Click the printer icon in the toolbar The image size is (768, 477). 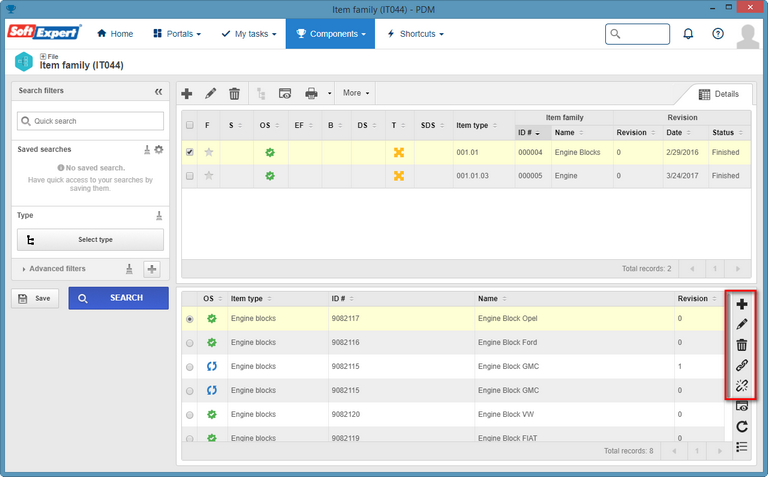[311, 94]
